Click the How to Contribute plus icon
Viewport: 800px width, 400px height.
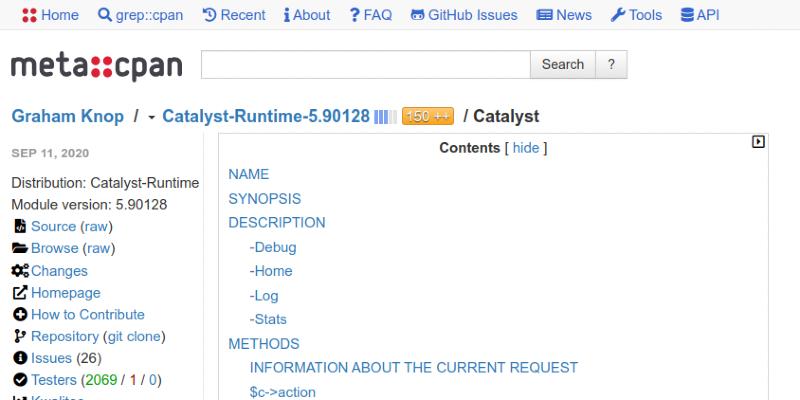click(20, 315)
